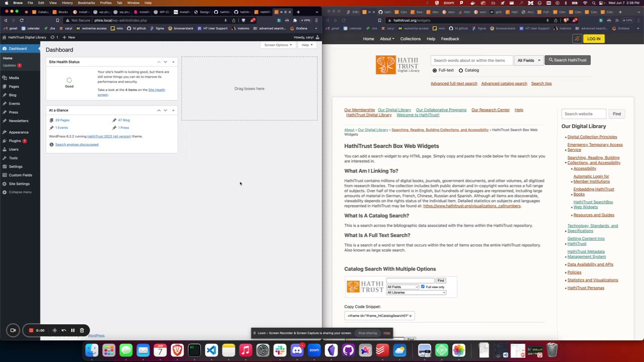The height and width of the screenshot is (362, 644).
Task: Open Media in the WordPress sidebar
Action: coord(14,78)
